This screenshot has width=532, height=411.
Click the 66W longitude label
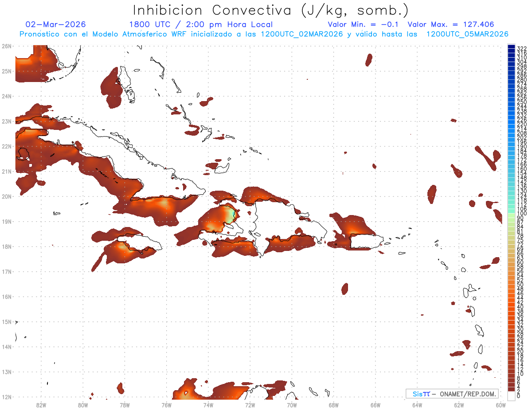tap(375, 405)
